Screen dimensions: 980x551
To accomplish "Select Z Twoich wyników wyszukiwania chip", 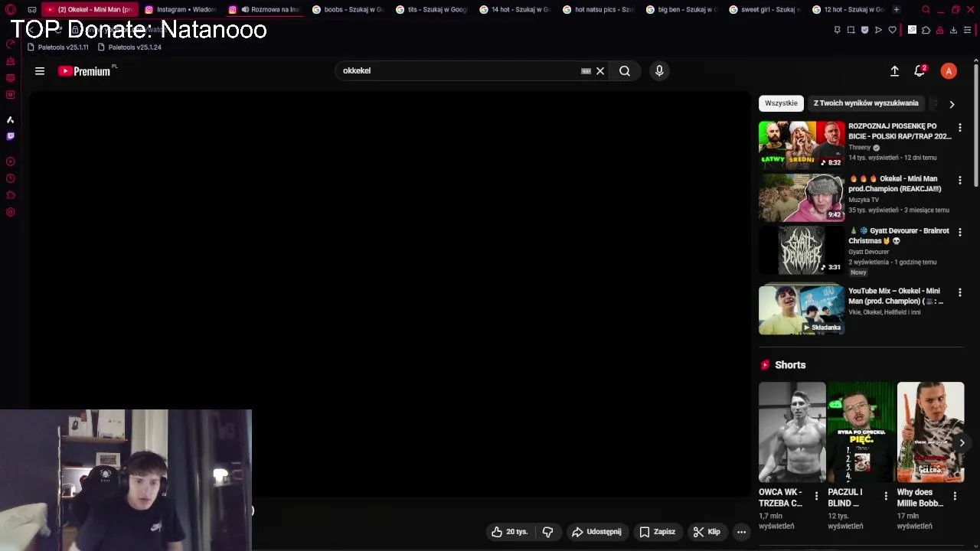I will click(x=865, y=103).
